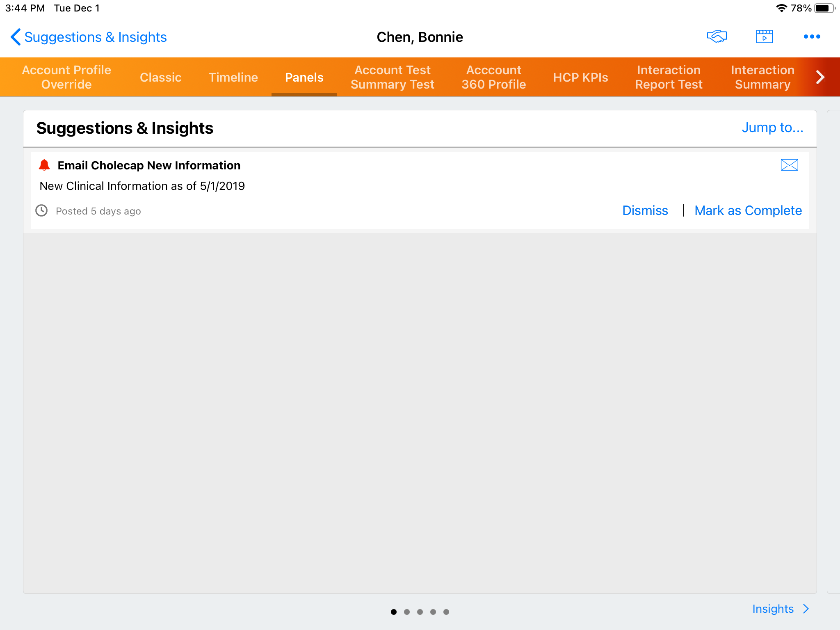The width and height of the screenshot is (840, 630).
Task: Go to next Insights panel
Action: click(780, 609)
